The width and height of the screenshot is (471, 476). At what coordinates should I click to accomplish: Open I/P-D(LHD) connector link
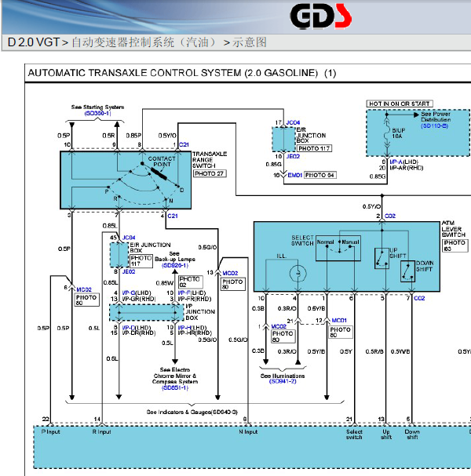click(x=137, y=328)
